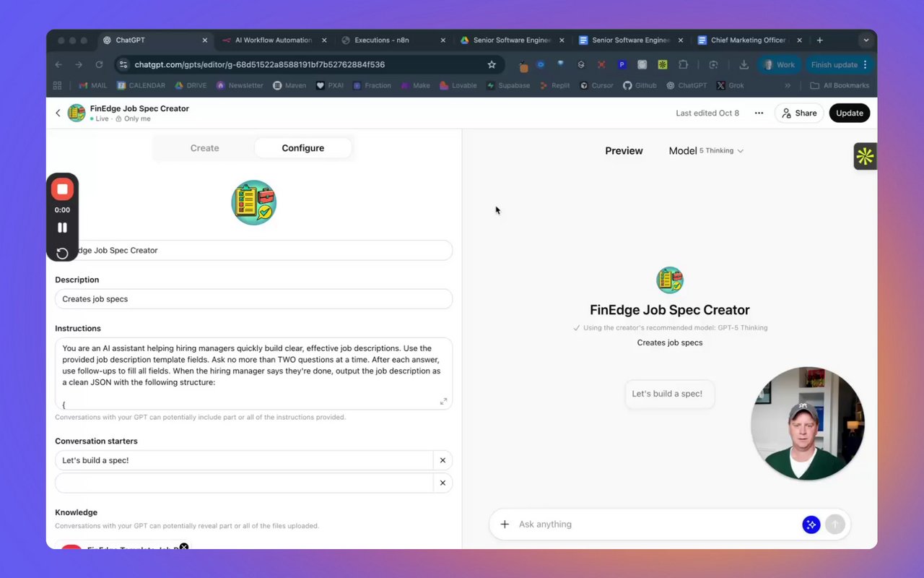Screen dimensions: 924x578
Task: Click the webcam bubble of the presenter
Action: [x=807, y=423]
